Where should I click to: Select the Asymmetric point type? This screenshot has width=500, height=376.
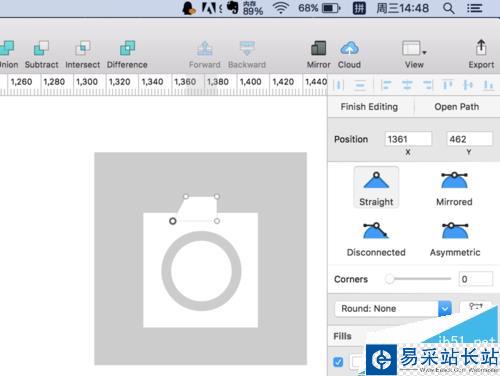[455, 239]
